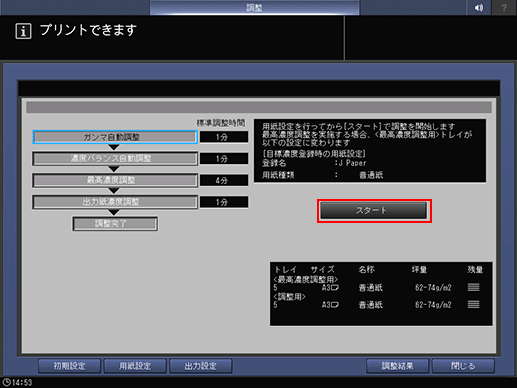The height and width of the screenshot is (388, 517).
Task: Click remaining-paper icon in 調整用 row
Action: pos(473,304)
